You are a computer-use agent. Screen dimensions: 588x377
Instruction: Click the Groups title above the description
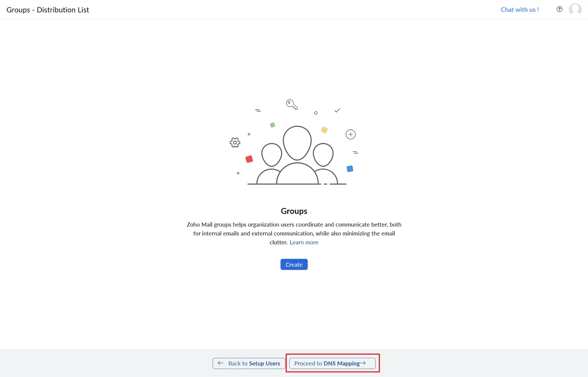pos(294,211)
